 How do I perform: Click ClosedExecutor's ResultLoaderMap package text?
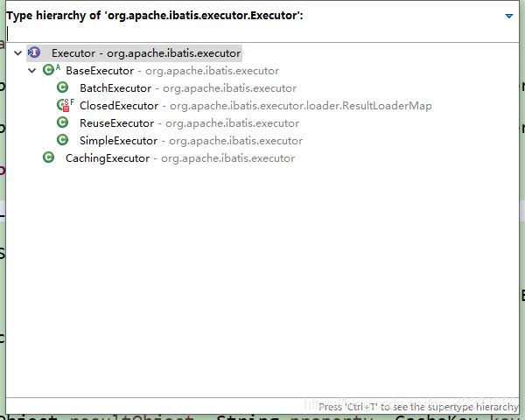(x=301, y=106)
